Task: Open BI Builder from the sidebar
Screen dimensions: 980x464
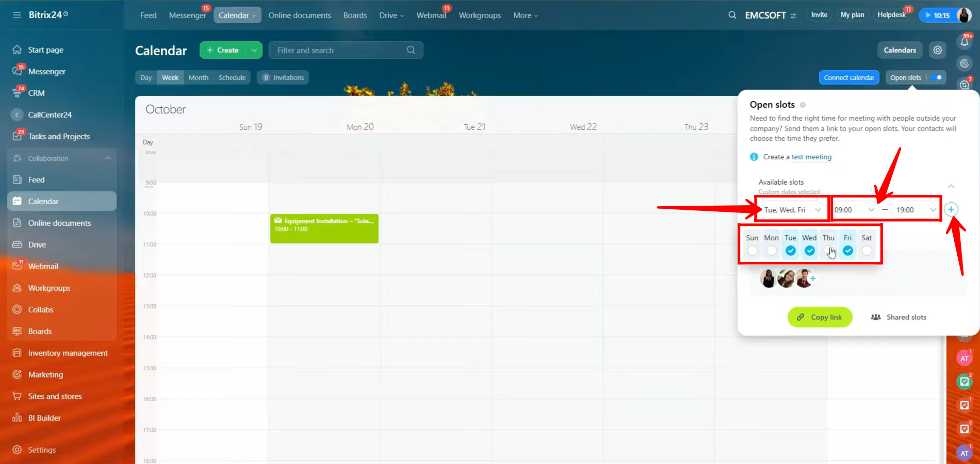Action: pos(44,418)
